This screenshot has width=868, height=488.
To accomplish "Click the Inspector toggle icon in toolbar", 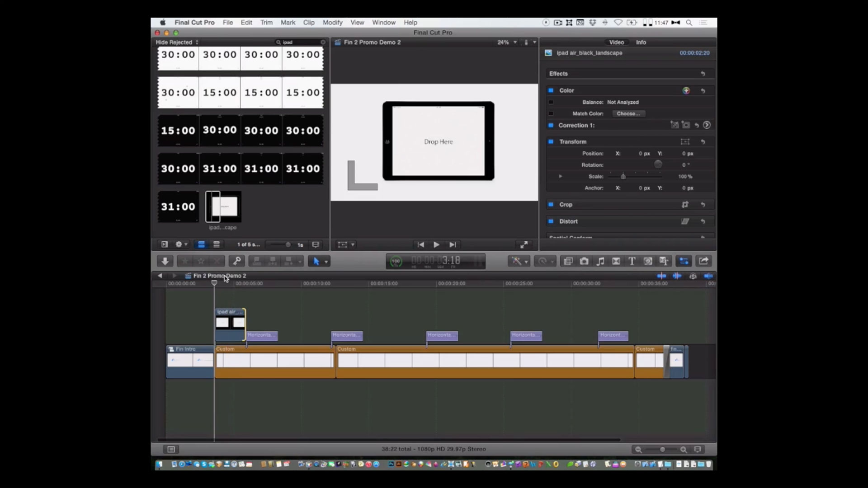I will (x=684, y=261).
